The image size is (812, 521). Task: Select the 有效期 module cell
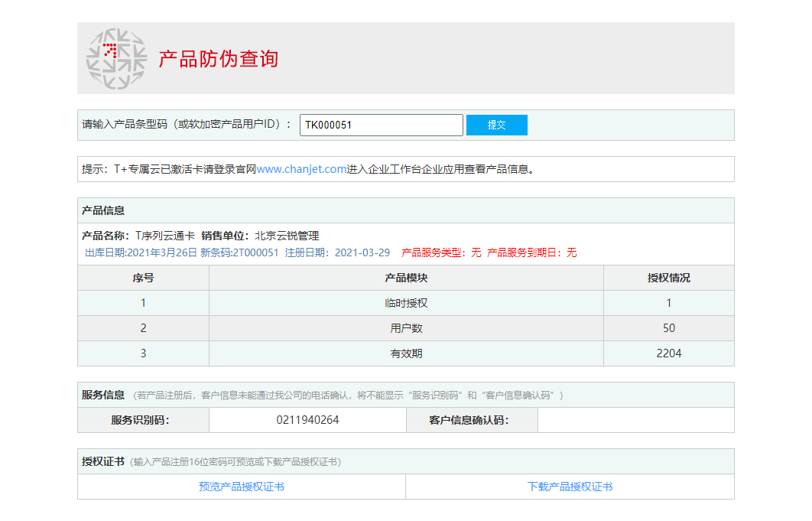pyautogui.click(x=407, y=353)
